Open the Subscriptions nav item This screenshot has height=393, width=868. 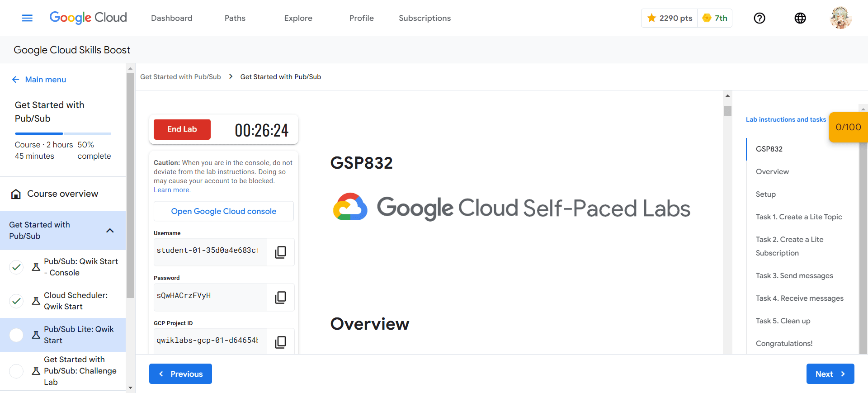coord(425,18)
